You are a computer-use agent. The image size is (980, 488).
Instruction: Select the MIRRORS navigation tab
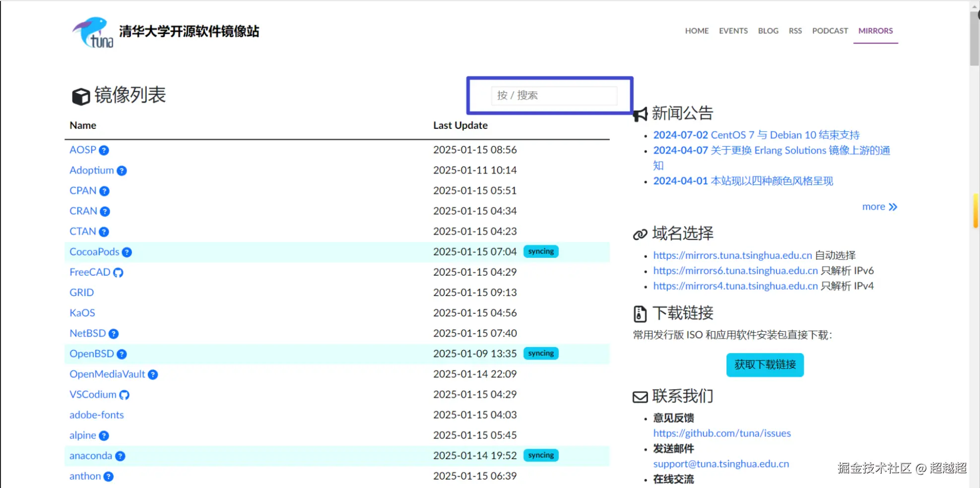point(875,31)
